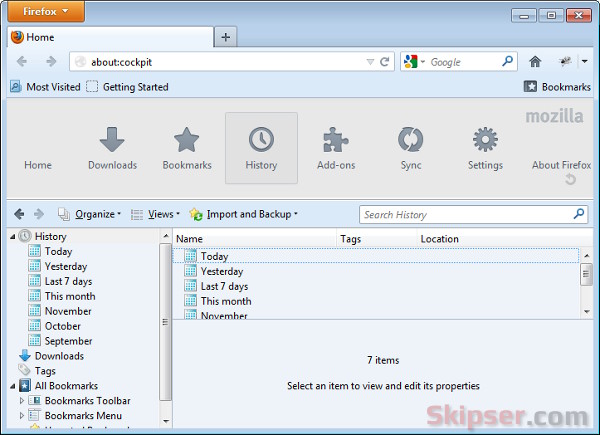Select History in the sidebar tree
Image resolution: width=600 pixels, height=435 pixels.
pos(51,236)
